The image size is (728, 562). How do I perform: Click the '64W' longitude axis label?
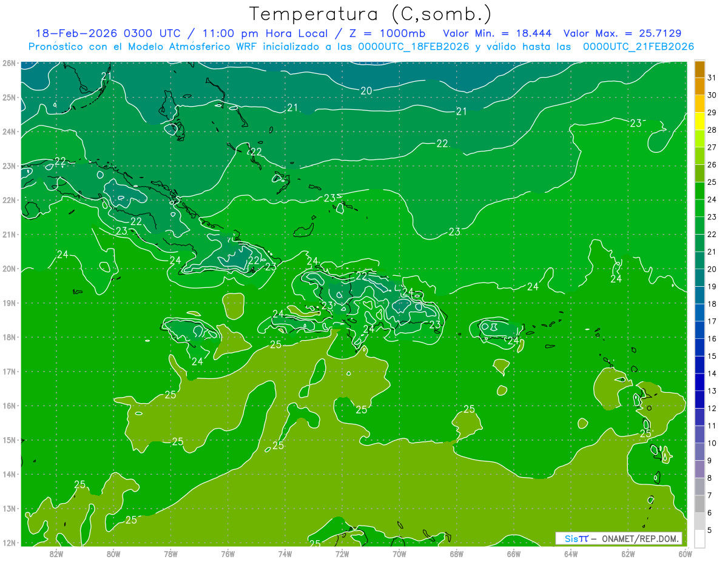[x=571, y=554]
